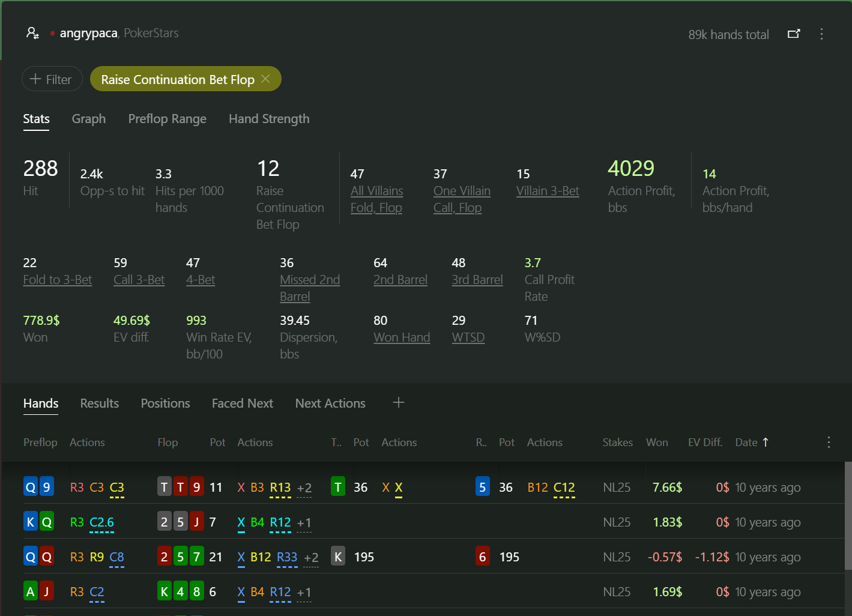
Task: Click the Stakes column header
Action: (618, 442)
